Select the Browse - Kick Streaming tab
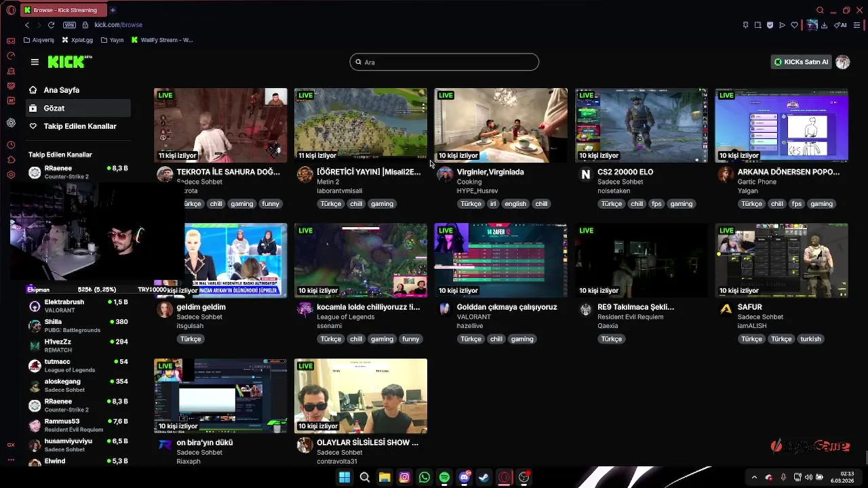The width and height of the screenshot is (868, 488). [62, 10]
